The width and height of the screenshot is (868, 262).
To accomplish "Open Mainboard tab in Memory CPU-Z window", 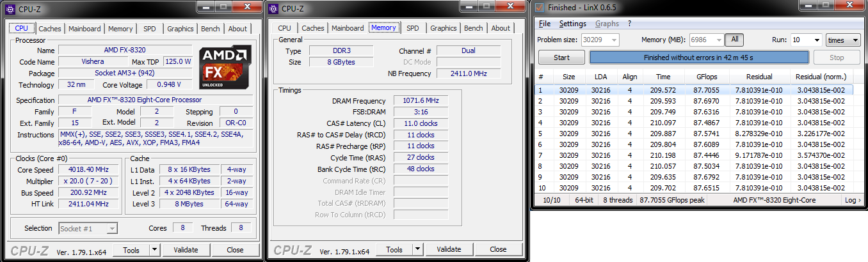I will point(348,28).
